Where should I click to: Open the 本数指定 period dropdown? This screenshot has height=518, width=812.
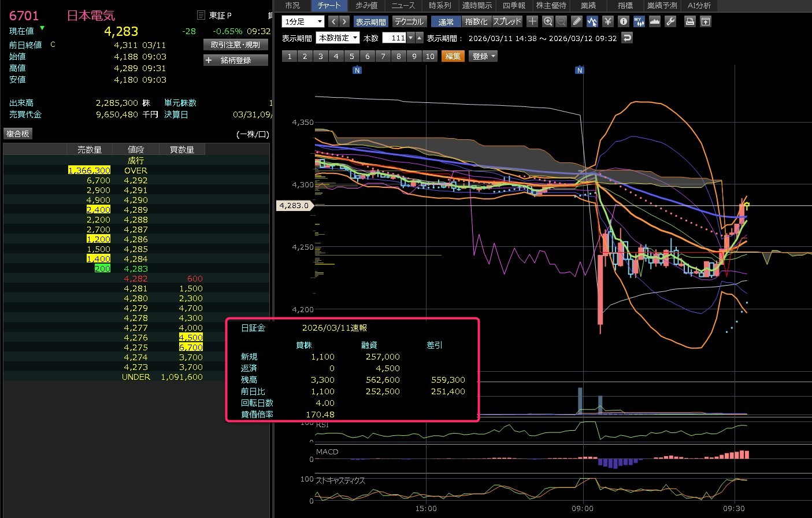tap(338, 38)
